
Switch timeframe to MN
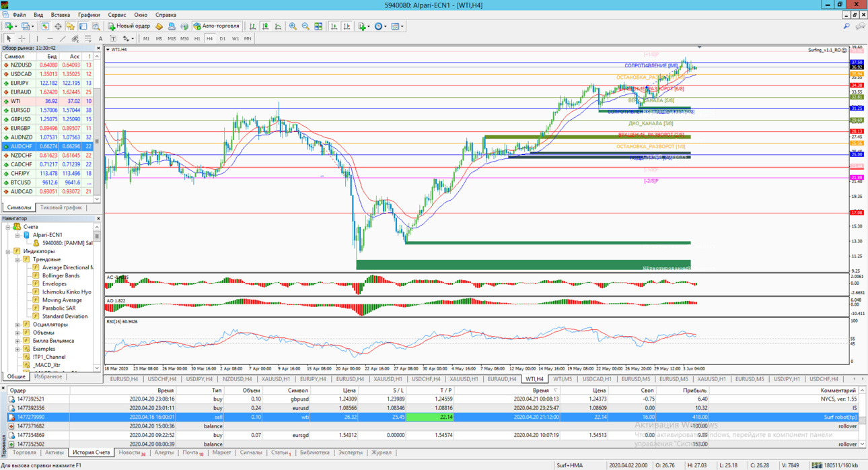click(x=248, y=38)
